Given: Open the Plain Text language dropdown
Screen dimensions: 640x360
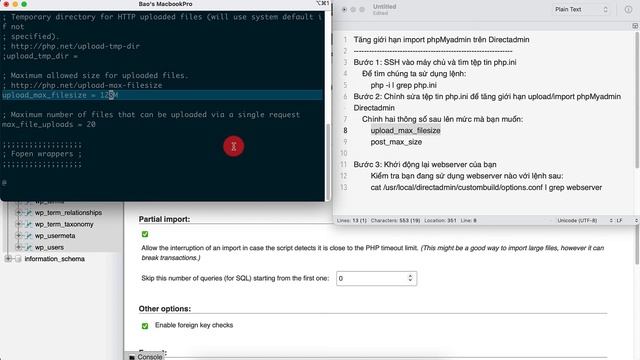Looking at the screenshot, I should point(581,9).
